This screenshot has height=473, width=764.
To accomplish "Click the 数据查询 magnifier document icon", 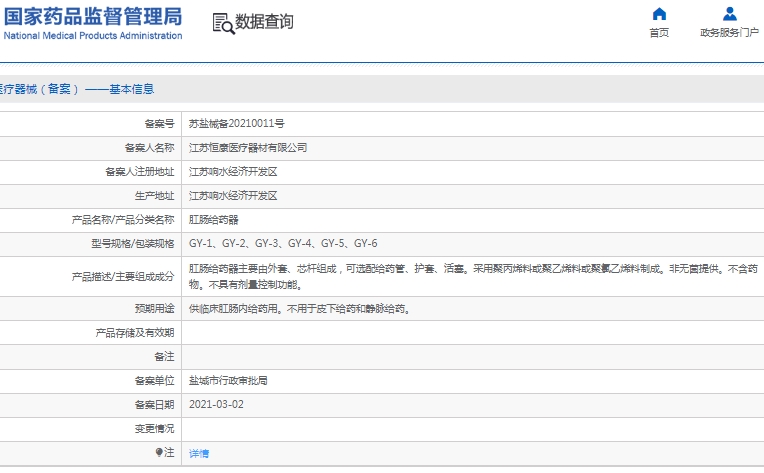I will pyautogui.click(x=224, y=23).
